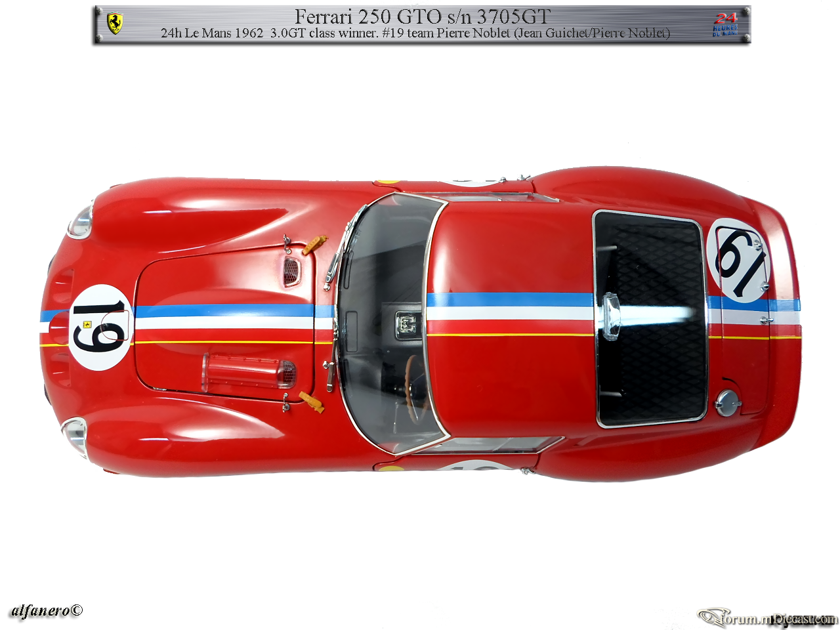Click the 24 Heures du Mans logo
840x630 pixels.
click(x=725, y=24)
